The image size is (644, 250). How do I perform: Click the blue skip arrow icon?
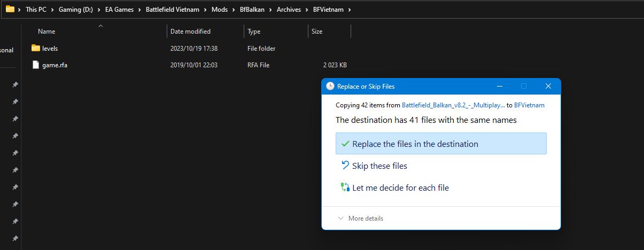(x=345, y=166)
